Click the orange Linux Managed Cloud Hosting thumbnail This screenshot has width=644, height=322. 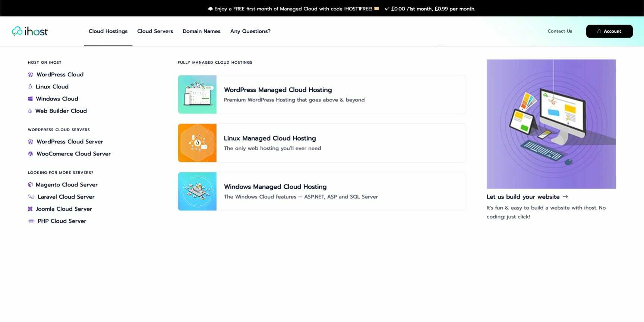coord(197,143)
